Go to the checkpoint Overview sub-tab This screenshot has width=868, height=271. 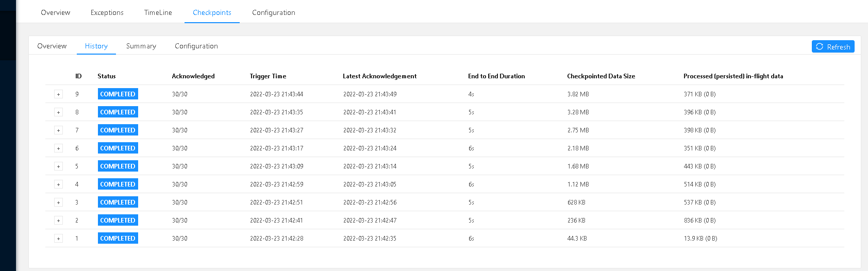click(52, 46)
